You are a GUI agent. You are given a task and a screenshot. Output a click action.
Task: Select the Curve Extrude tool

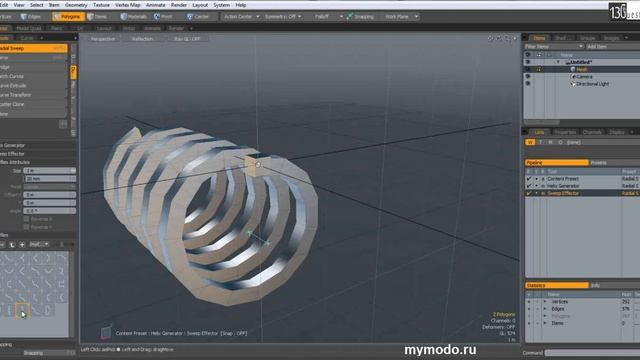[x=33, y=86]
